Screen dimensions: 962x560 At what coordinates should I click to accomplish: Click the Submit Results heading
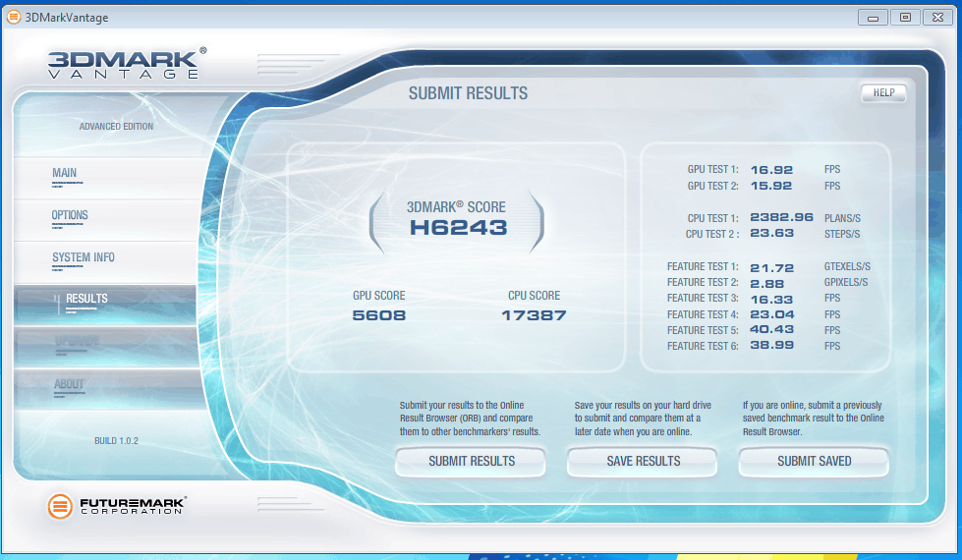[468, 93]
